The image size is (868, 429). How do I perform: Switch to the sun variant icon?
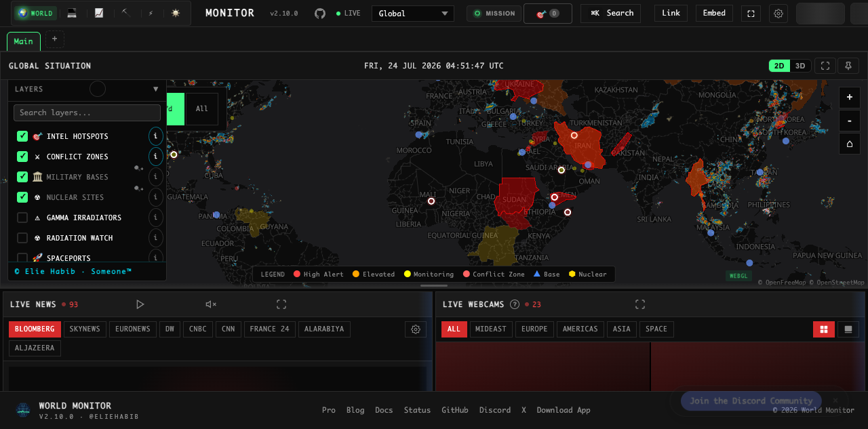tap(176, 13)
